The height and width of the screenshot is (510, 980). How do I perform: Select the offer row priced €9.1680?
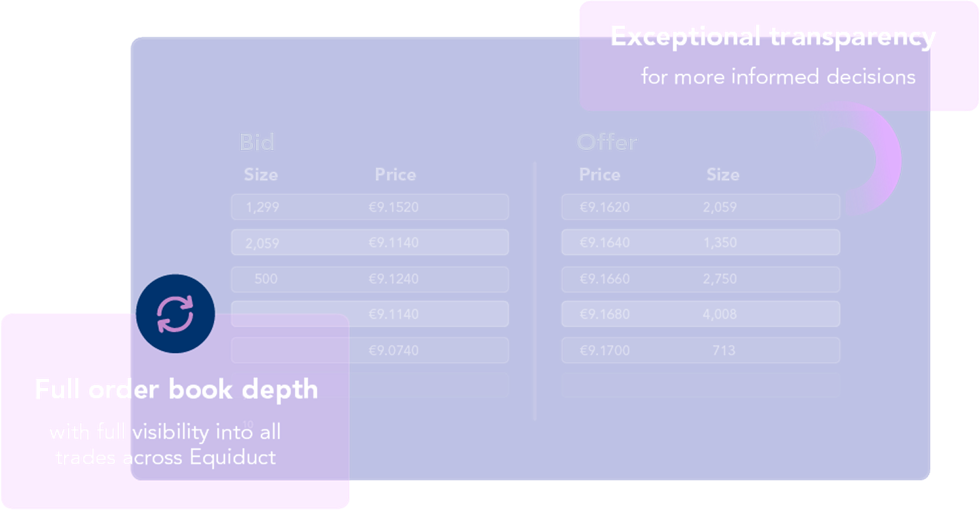point(701,314)
